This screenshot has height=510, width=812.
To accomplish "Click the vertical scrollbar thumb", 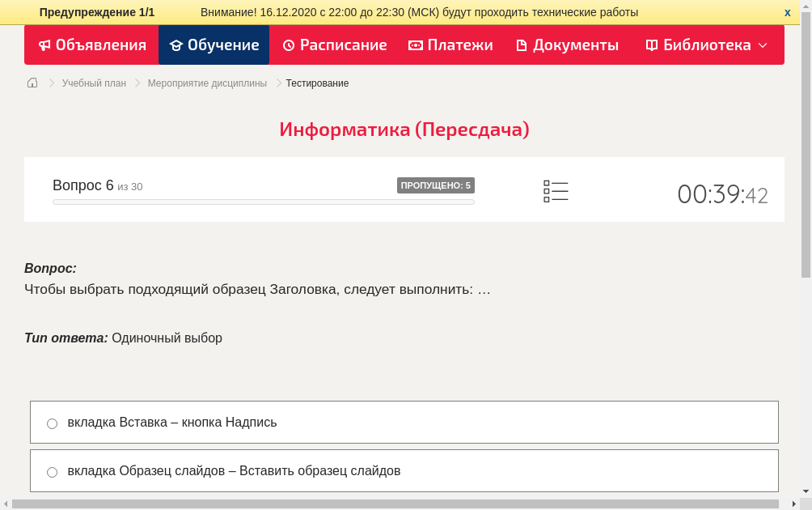I will 806,145.
